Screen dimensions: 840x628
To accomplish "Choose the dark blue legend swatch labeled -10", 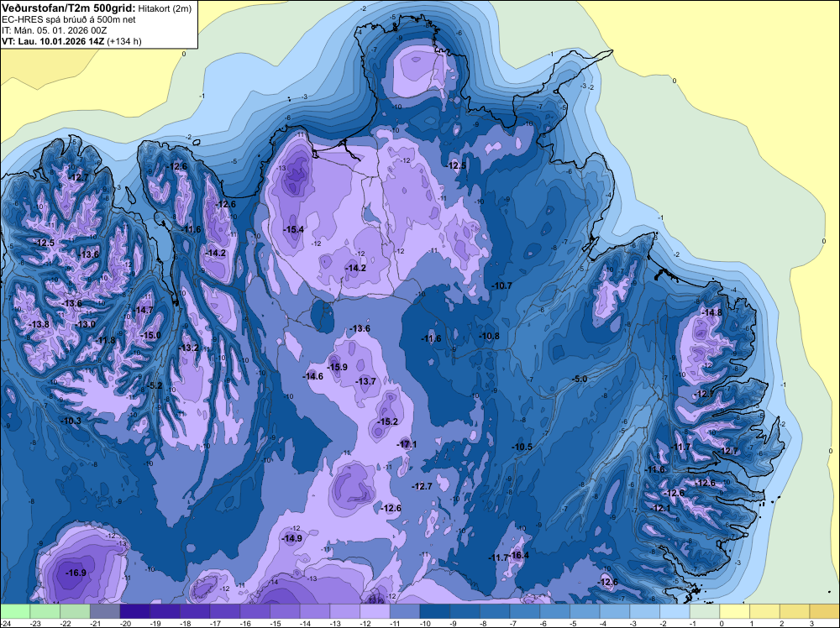I will point(435,611).
